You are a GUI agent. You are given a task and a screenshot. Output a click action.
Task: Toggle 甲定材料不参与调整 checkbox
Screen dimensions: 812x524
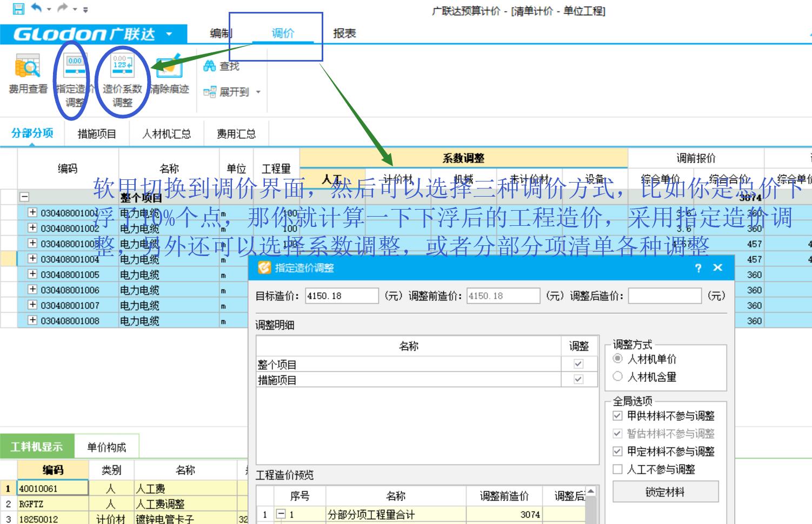point(617,452)
